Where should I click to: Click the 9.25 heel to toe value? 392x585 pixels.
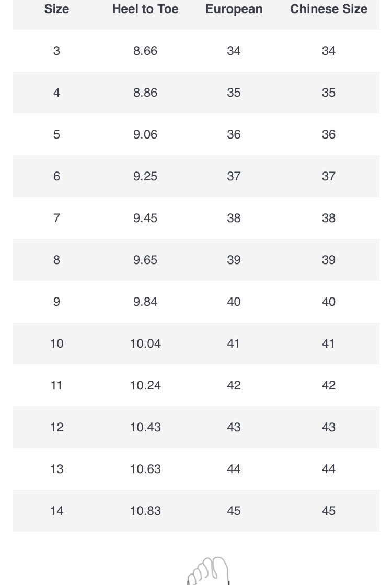[145, 176]
